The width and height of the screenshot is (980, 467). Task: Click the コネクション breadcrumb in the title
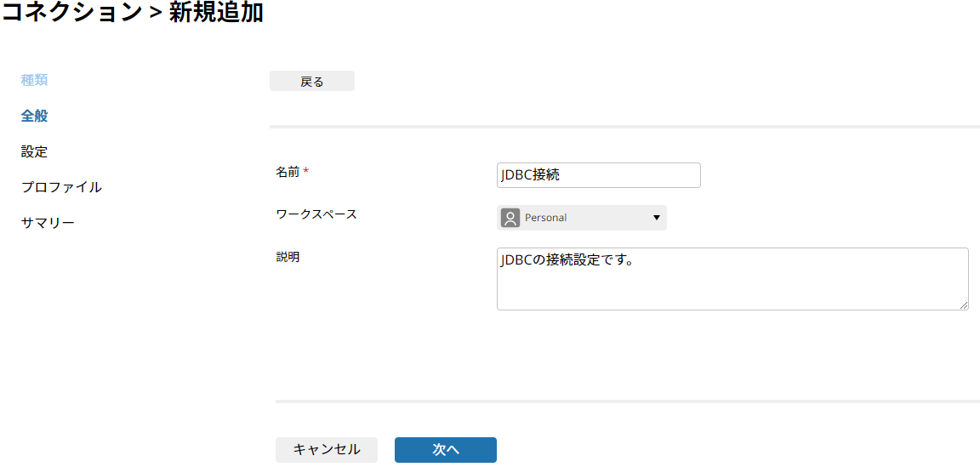click(x=71, y=12)
